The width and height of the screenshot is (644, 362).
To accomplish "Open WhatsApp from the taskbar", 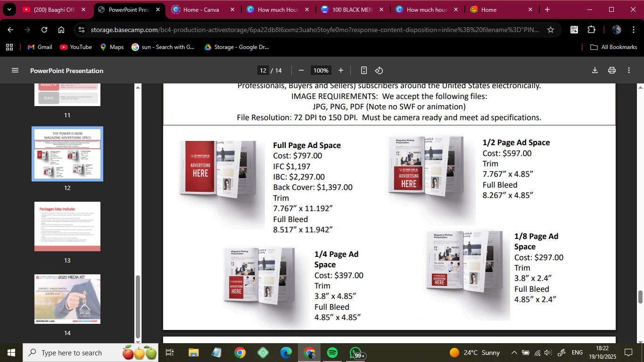I will 355,353.
